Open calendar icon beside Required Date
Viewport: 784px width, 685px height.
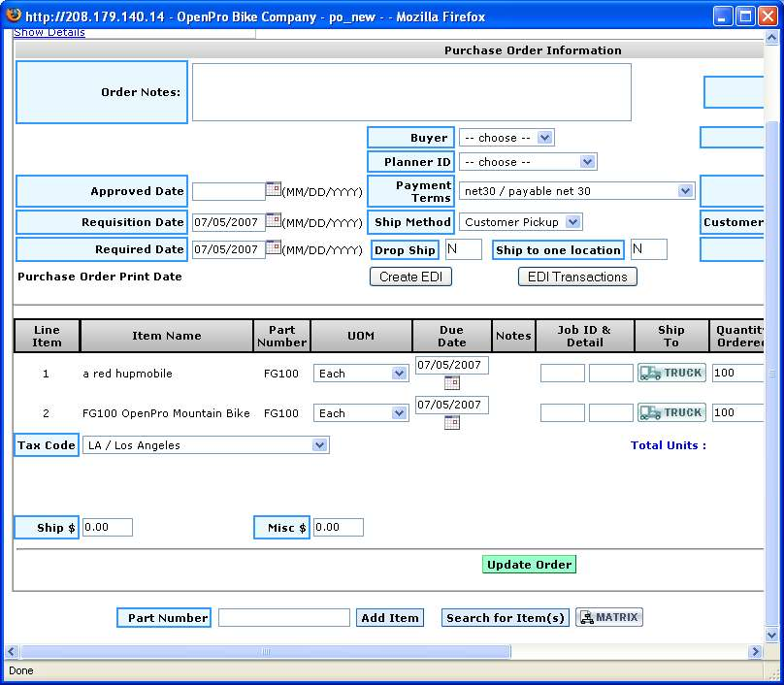coord(274,247)
